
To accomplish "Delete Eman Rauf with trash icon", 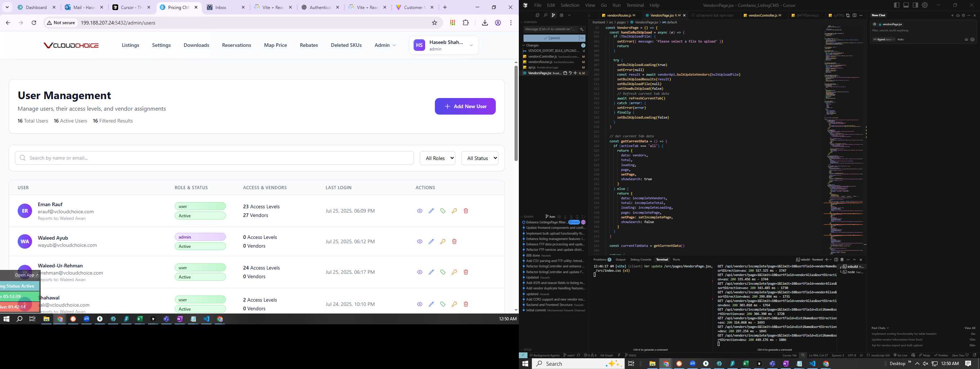I will tap(465, 211).
